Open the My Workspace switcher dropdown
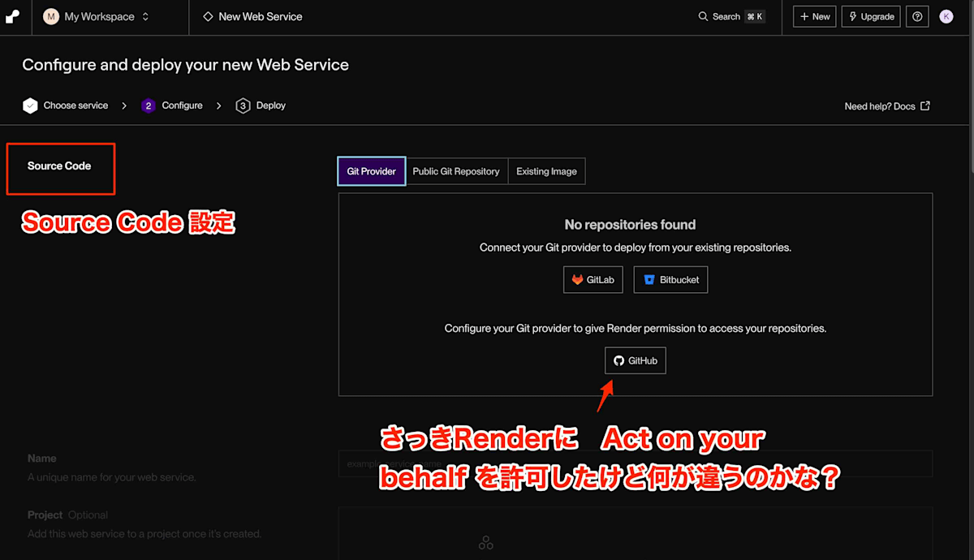 pyautogui.click(x=97, y=16)
